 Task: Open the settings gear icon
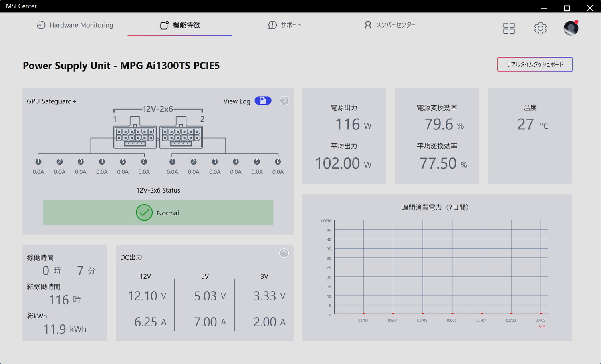pyautogui.click(x=540, y=28)
